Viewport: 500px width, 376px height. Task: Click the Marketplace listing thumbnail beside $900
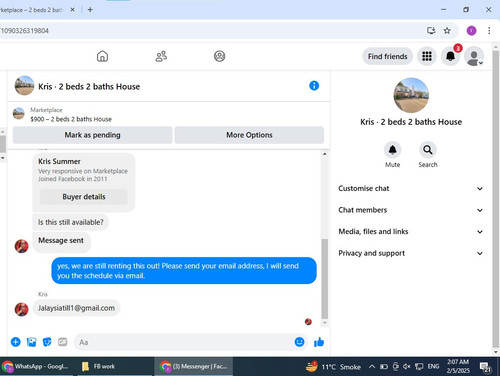coord(19,114)
